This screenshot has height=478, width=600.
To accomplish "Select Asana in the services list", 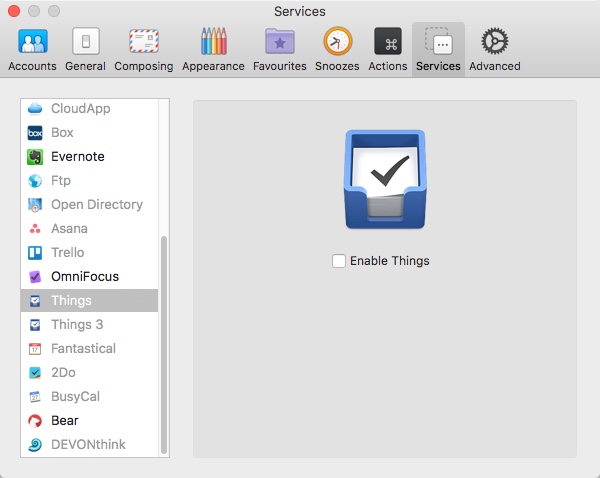I will (90, 229).
